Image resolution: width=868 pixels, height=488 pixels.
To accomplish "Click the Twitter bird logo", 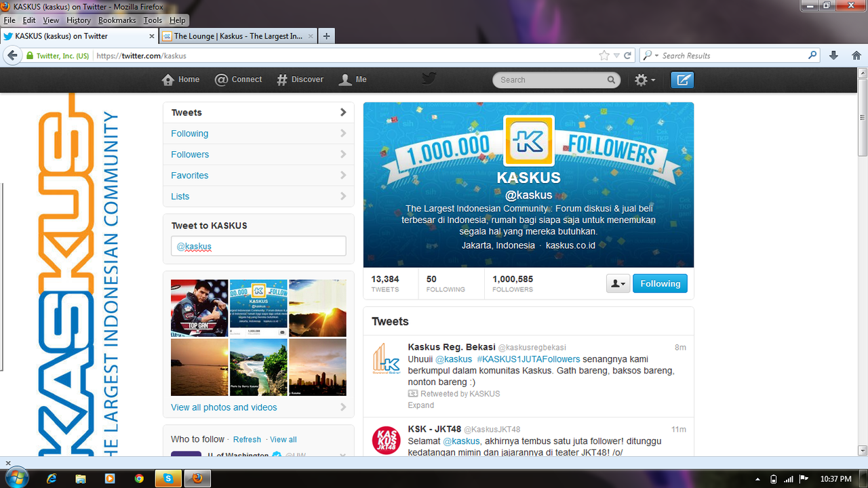I will point(428,79).
